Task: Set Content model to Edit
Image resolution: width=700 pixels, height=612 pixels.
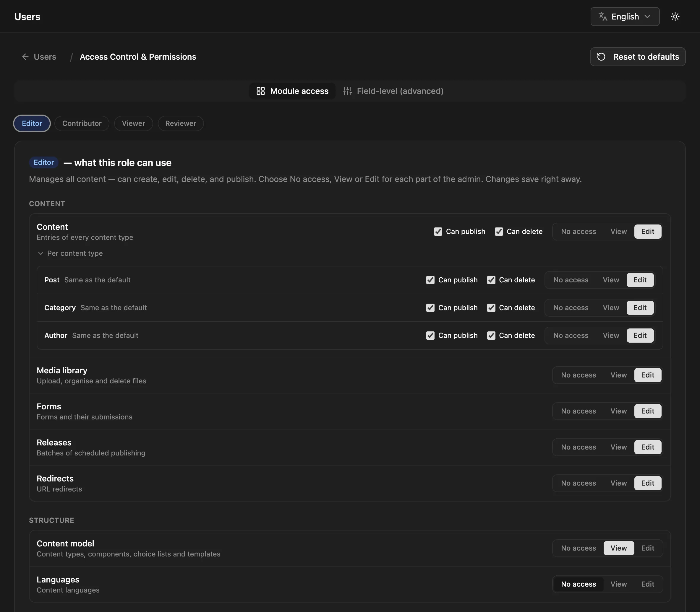Action: (x=647, y=548)
